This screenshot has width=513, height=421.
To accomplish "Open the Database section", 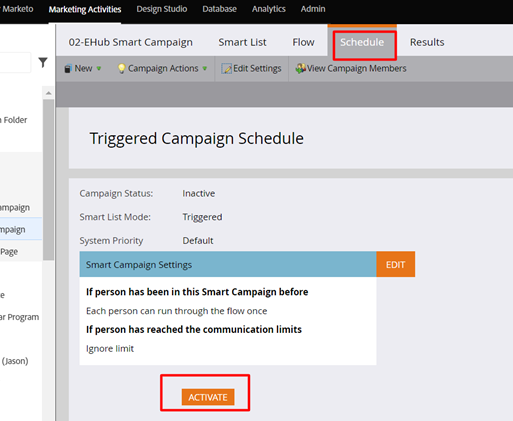I will 219,9.
